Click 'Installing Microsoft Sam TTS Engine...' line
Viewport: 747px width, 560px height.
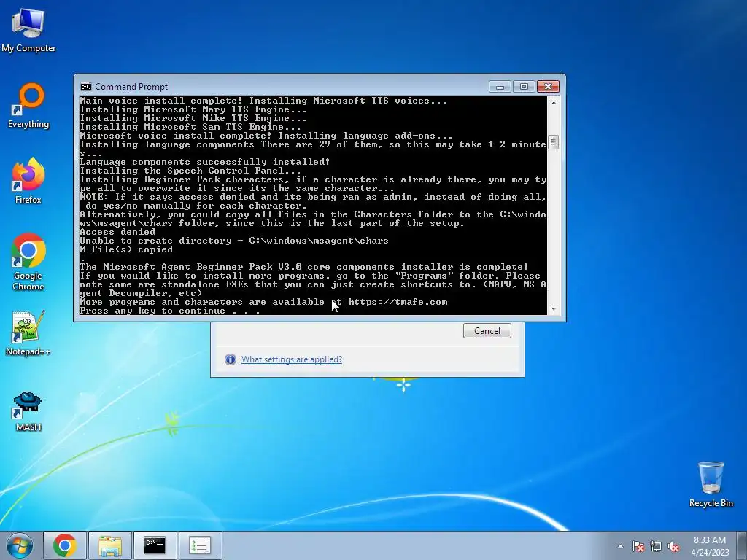190,127
